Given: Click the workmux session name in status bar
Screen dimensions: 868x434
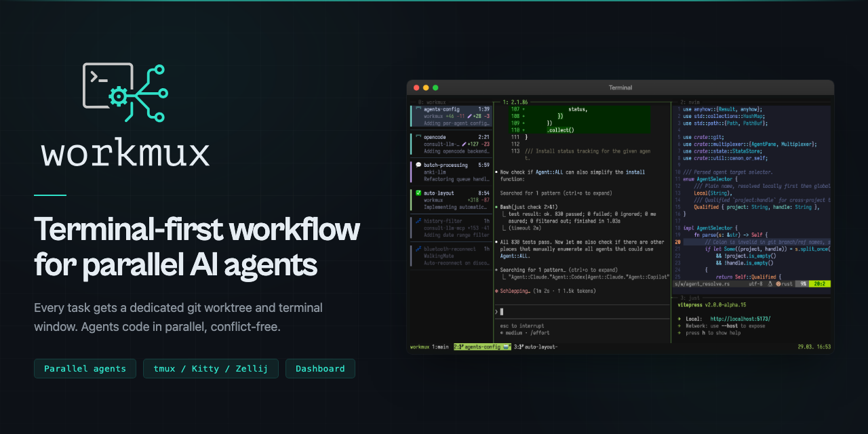Looking at the screenshot, I should click(419, 347).
